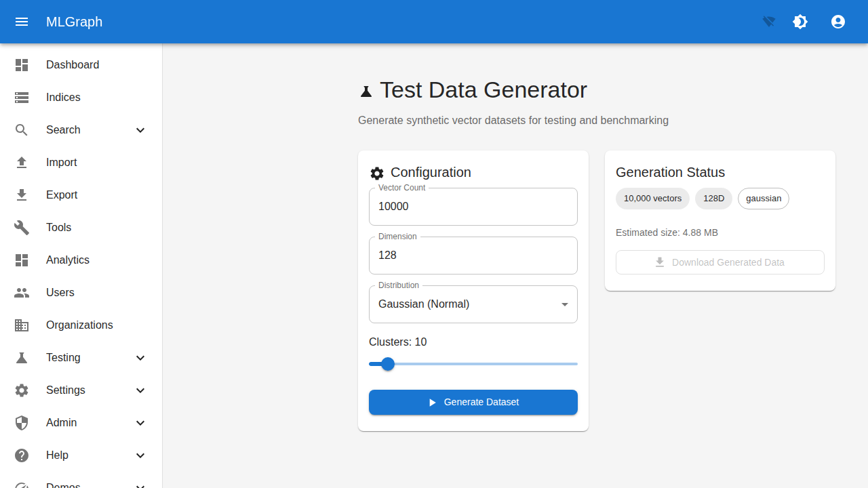This screenshot has height=488, width=868.
Task: Click inside the Vector Count field
Action: [x=473, y=206]
